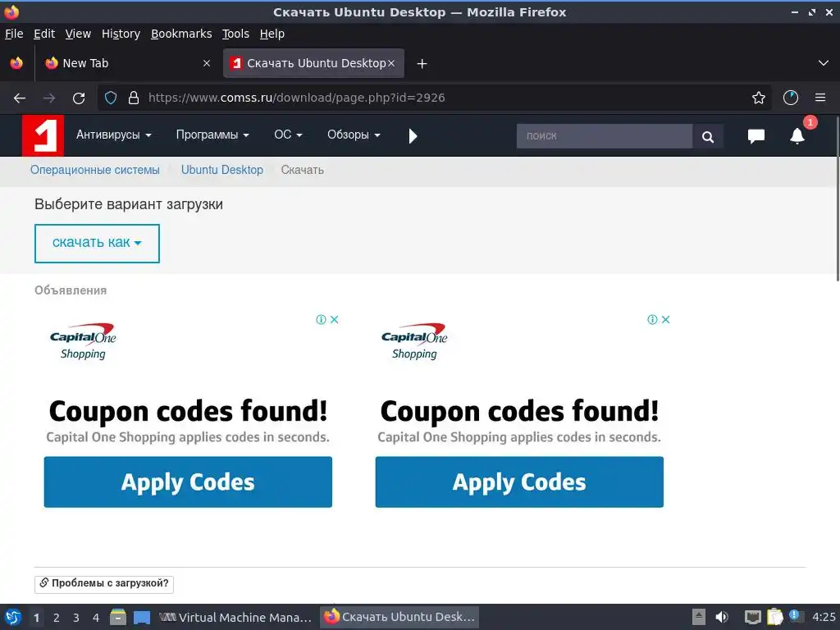Open the View menu
The height and width of the screenshot is (630, 840).
click(x=78, y=34)
